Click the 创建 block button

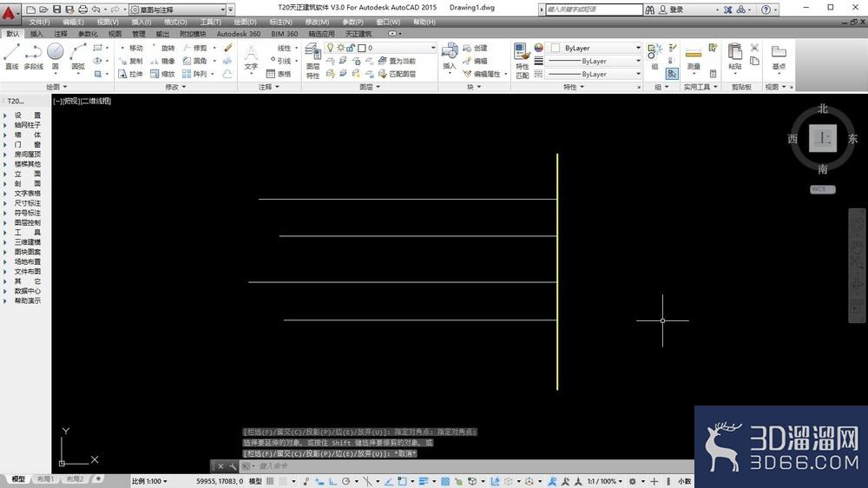pos(476,48)
